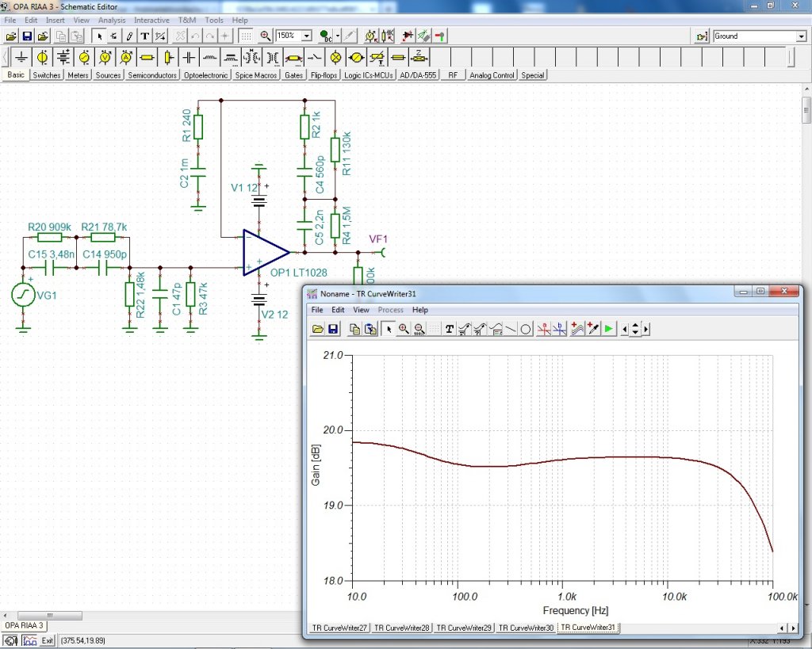812x649 pixels.
Task: Activate the Text tool in the schematic toolbar
Action: pyautogui.click(x=144, y=36)
